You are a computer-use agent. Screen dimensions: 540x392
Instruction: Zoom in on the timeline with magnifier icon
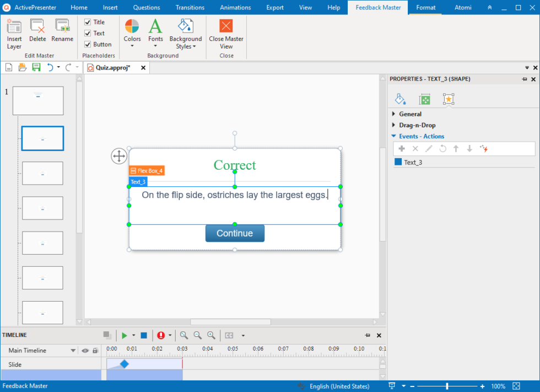(x=211, y=335)
